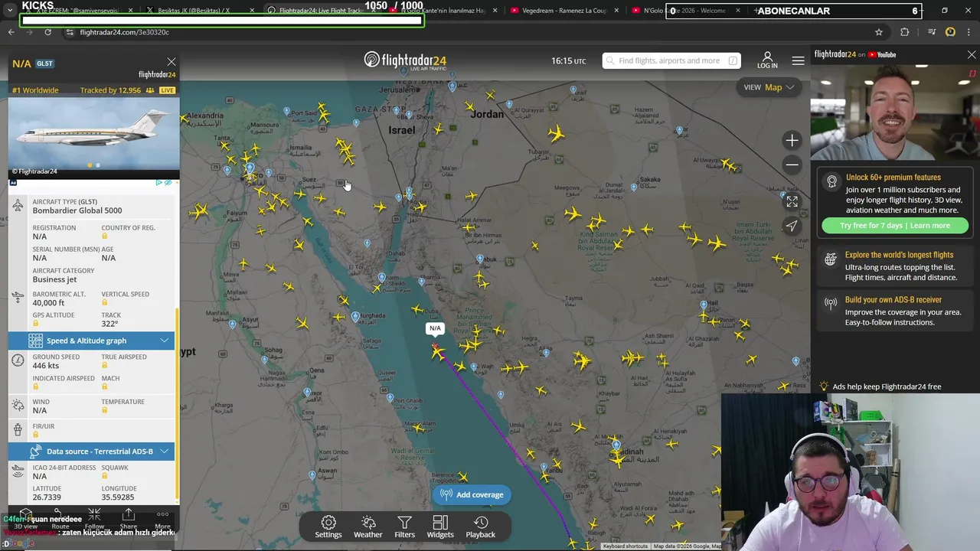Play the Flightradar24 YouTube video thumbnail
The image size is (980, 551).
[x=895, y=112]
